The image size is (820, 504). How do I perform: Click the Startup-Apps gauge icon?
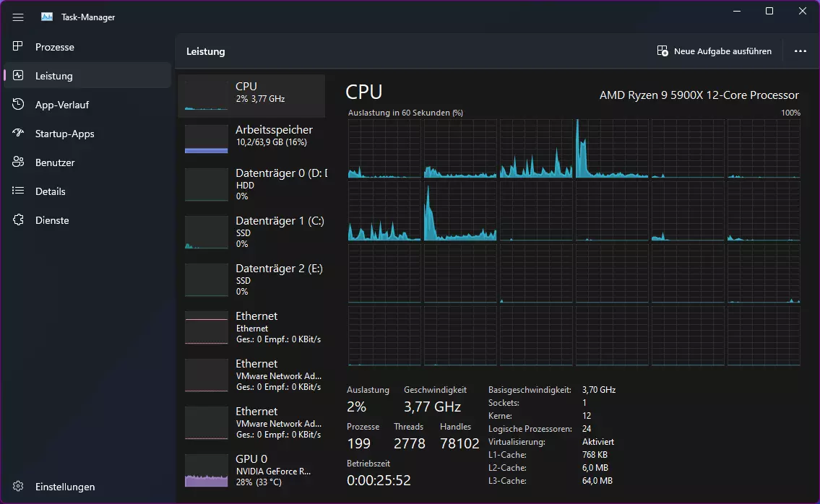pos(18,133)
